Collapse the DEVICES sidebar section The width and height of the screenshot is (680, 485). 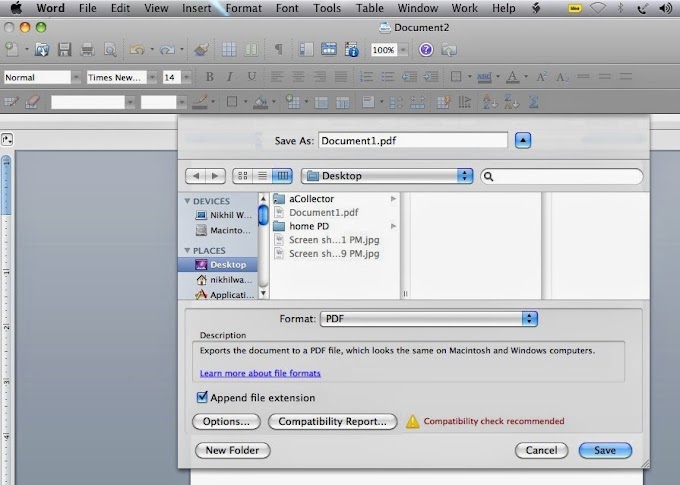187,201
